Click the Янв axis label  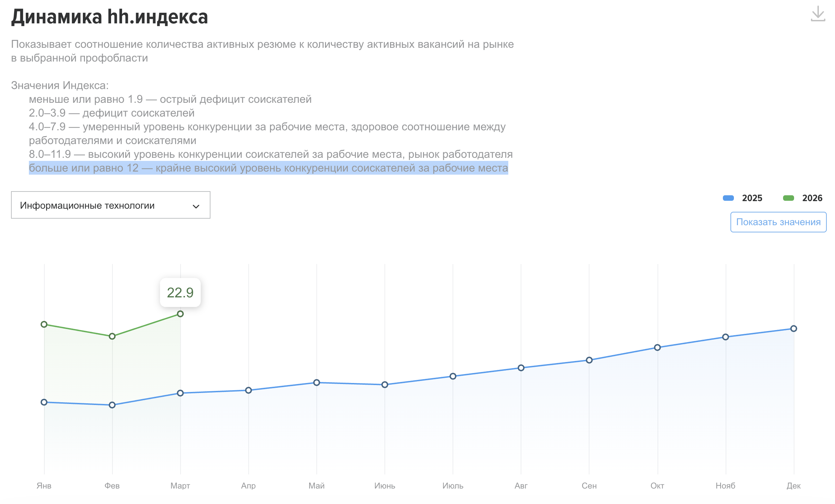[x=44, y=486]
